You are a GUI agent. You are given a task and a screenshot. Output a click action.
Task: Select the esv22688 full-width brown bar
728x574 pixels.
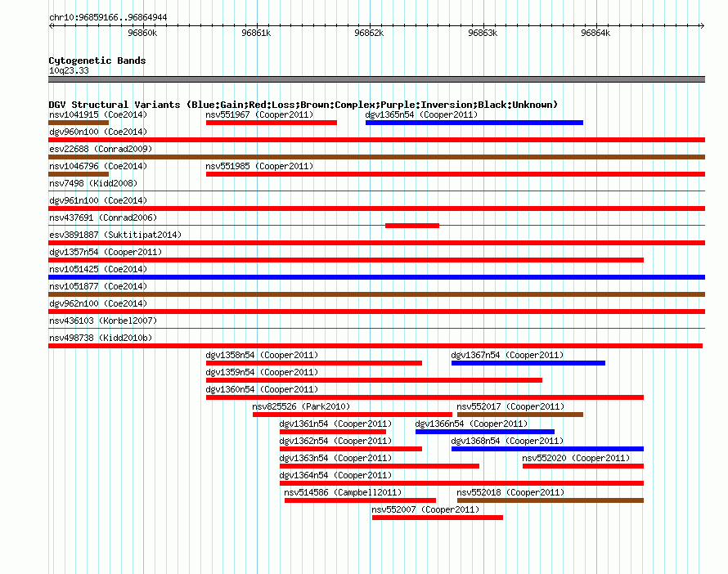click(376, 157)
